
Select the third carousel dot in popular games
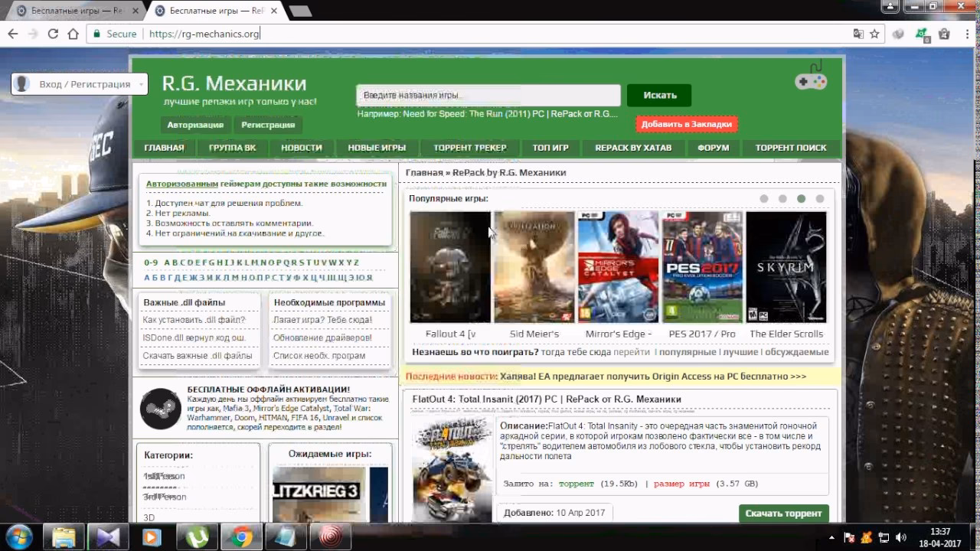click(801, 199)
